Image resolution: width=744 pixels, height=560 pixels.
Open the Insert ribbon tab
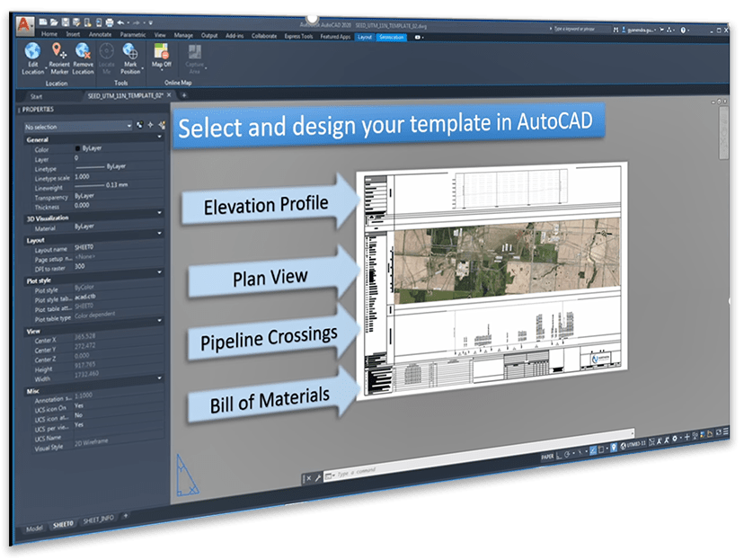(x=73, y=34)
